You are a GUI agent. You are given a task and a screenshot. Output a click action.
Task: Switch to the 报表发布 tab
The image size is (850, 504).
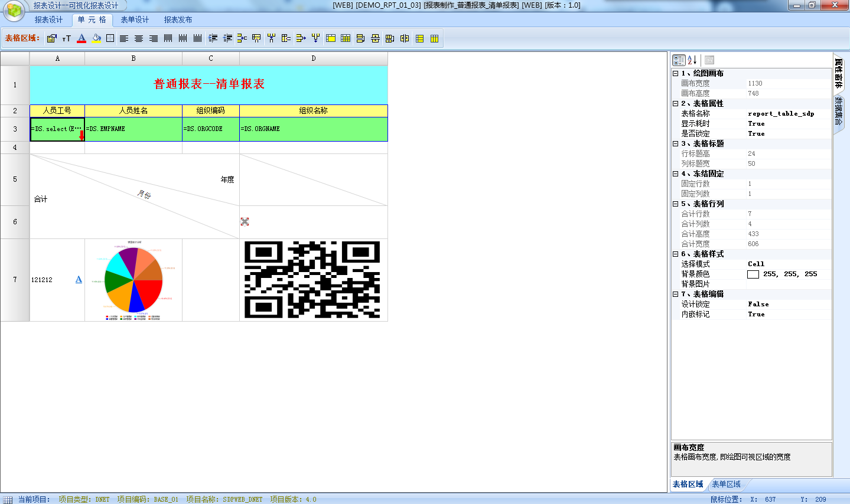tap(178, 19)
